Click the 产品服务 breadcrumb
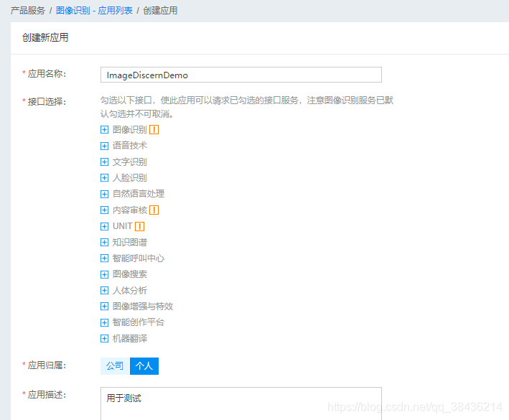This screenshot has height=420, width=509. click(x=27, y=10)
